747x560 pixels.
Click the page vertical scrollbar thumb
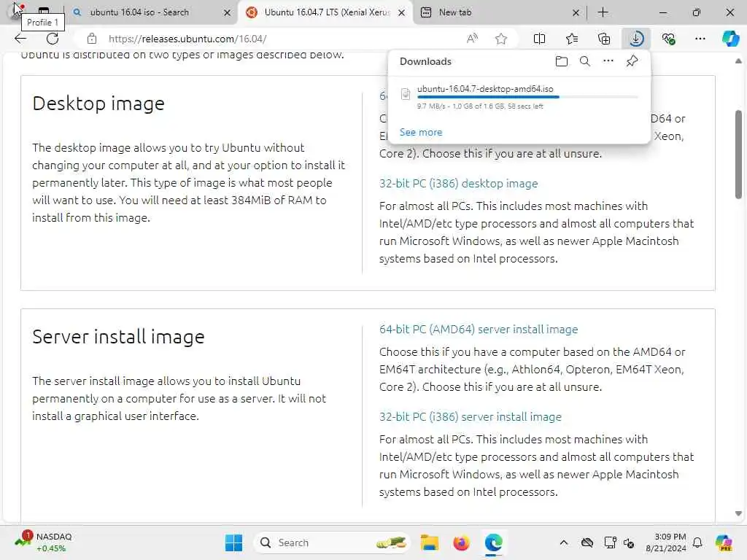click(x=738, y=155)
